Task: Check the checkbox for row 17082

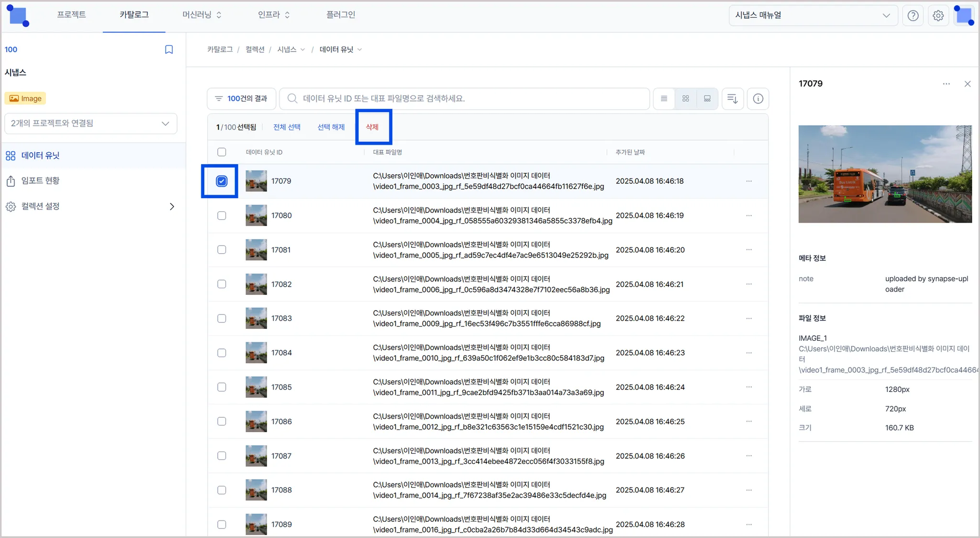Action: 222,284
